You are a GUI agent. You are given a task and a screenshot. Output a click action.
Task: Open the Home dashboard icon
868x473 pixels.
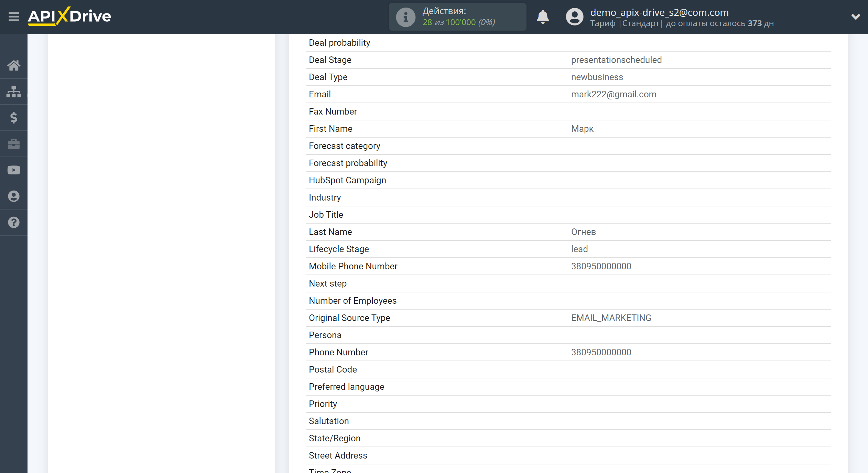pos(14,65)
